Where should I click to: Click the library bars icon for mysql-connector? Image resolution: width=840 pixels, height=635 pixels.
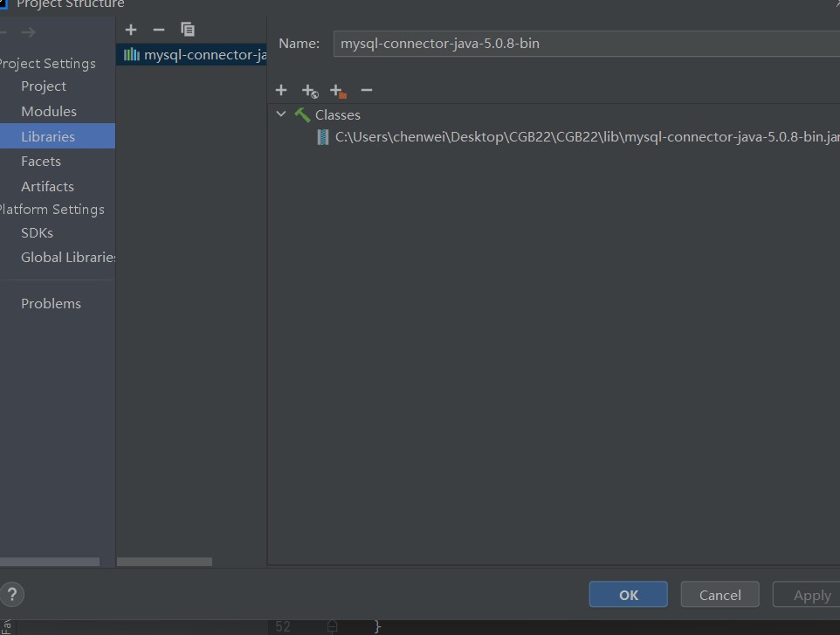pos(131,55)
